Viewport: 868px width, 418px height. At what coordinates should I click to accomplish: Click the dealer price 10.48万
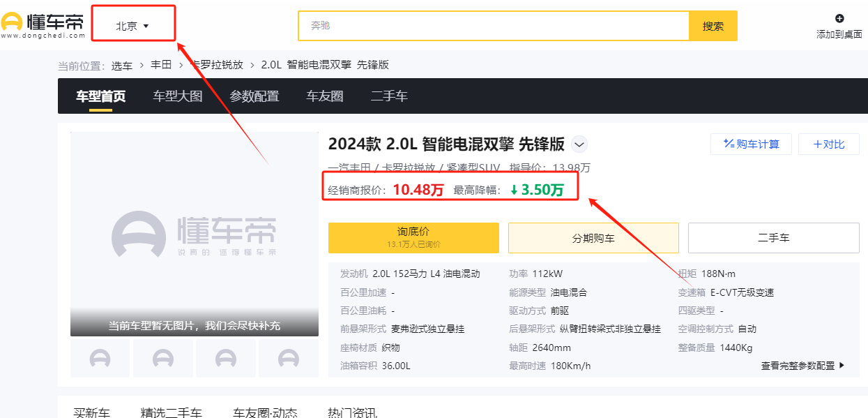click(418, 190)
